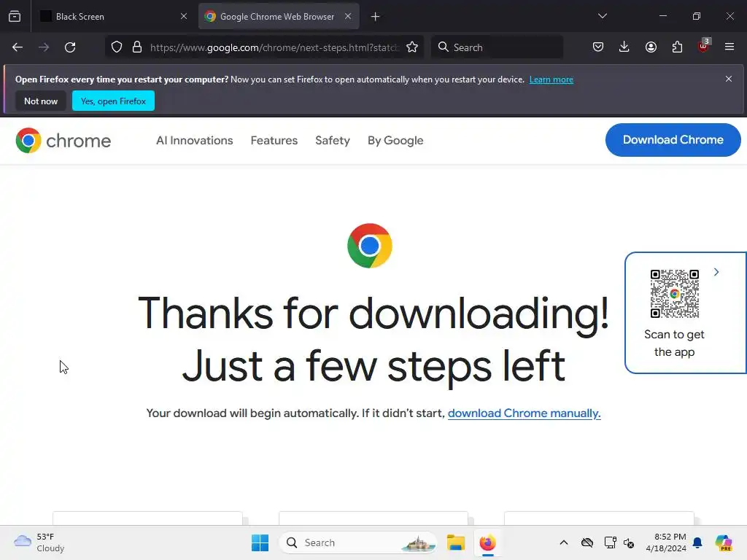
Task: Open Extensions puzzle icon
Action: pyautogui.click(x=677, y=47)
